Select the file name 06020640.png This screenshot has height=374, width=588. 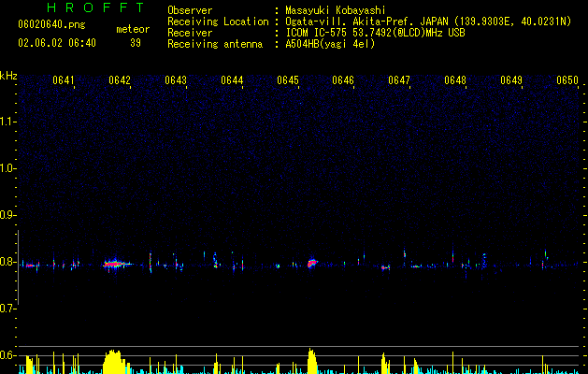(51, 24)
